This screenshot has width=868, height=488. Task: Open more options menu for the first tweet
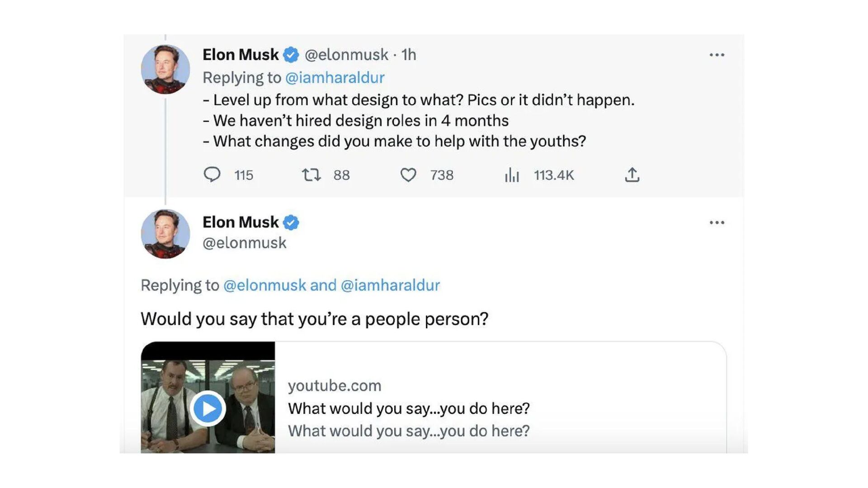click(717, 55)
